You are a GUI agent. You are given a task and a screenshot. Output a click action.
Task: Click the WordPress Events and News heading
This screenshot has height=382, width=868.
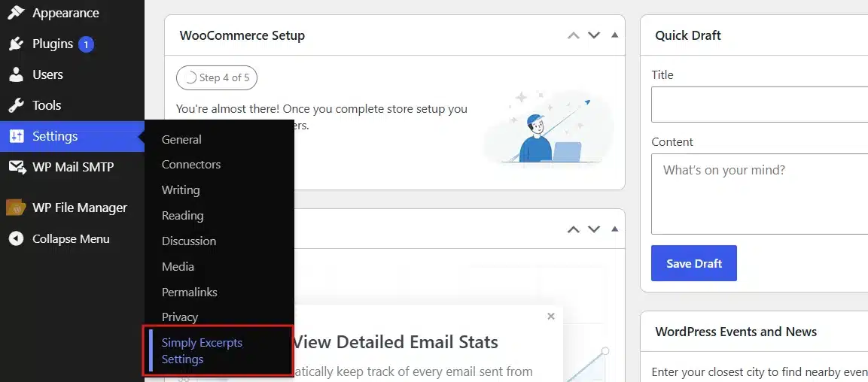(736, 332)
